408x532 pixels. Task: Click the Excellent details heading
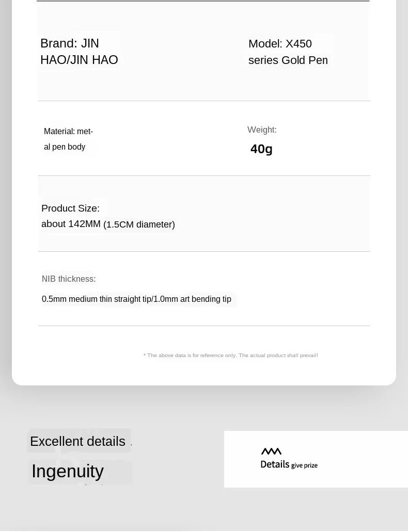coord(78,441)
